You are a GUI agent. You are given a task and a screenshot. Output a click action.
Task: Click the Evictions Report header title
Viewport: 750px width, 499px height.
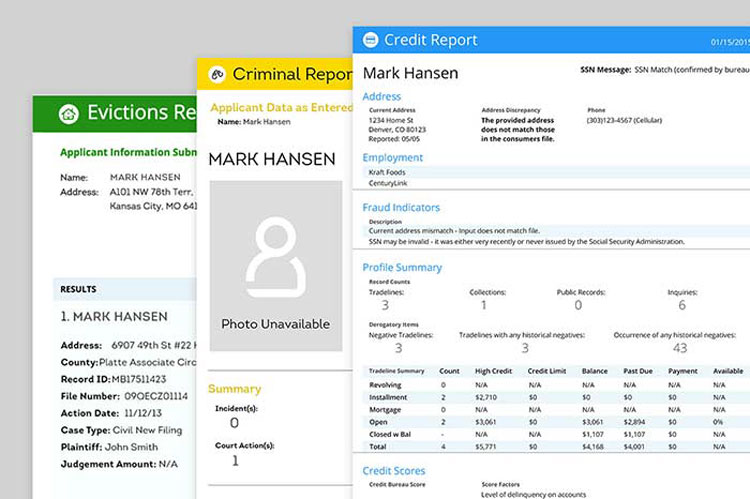pos(142,112)
